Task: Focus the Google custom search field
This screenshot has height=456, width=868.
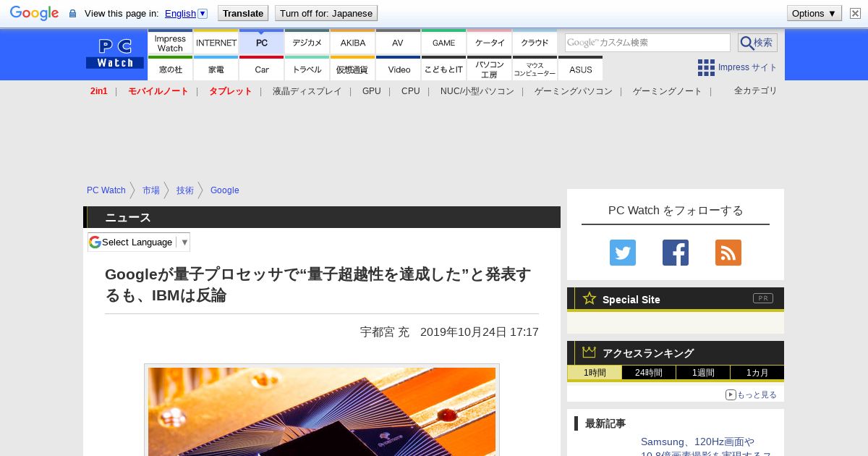Action: point(647,43)
